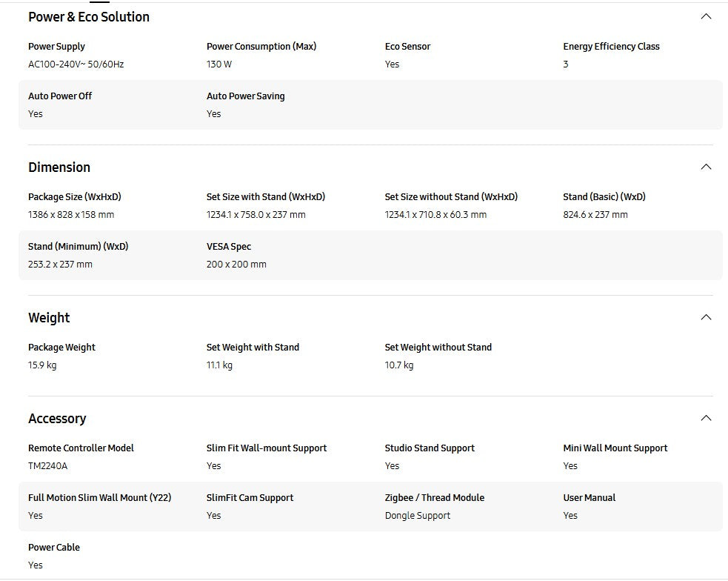Click the Set Size with Stand label
This screenshot has width=728, height=581.
[x=266, y=197]
